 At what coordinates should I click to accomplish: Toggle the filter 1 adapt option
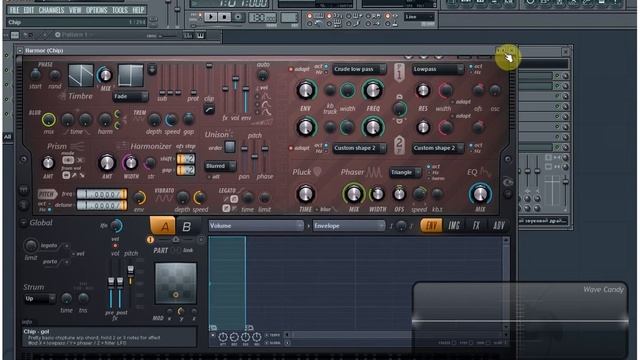[x=291, y=69]
